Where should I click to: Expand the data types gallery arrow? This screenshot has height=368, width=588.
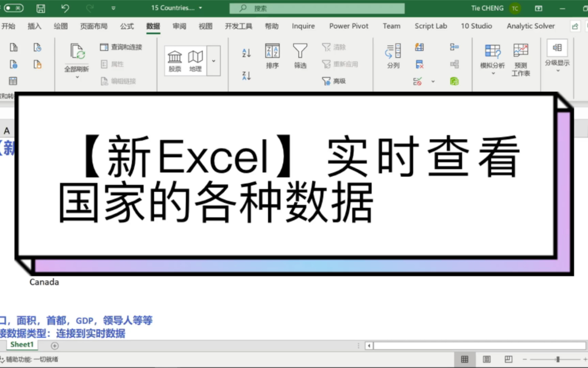click(214, 61)
